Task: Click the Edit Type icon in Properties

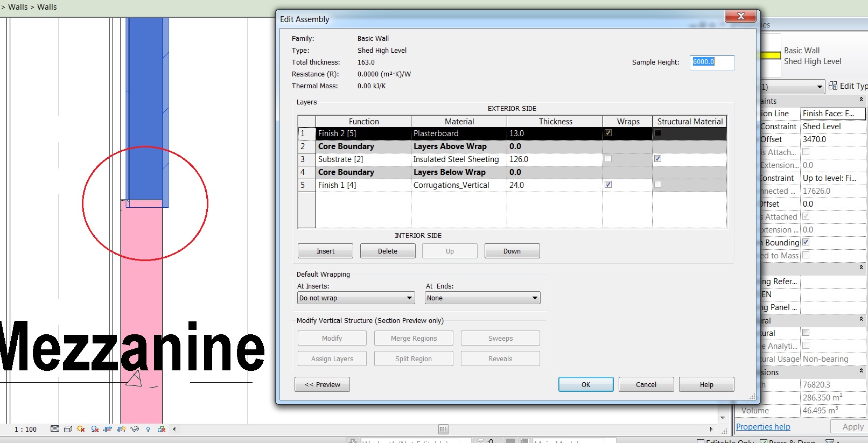Action: tap(833, 86)
